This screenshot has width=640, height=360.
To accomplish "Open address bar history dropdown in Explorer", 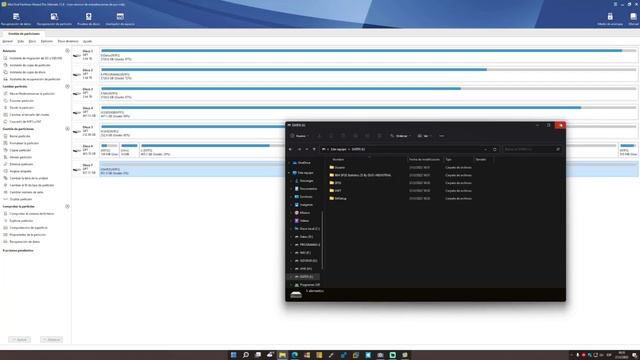I will pyautogui.click(x=485, y=149).
